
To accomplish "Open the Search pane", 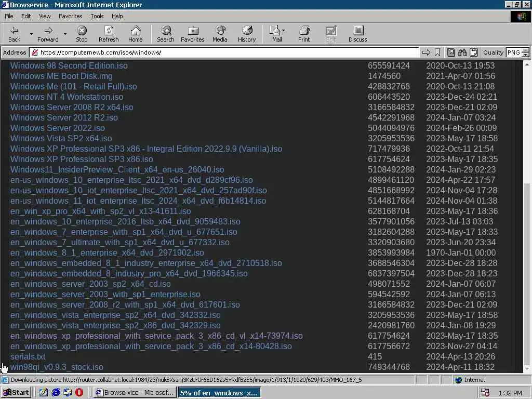I will point(166,34).
